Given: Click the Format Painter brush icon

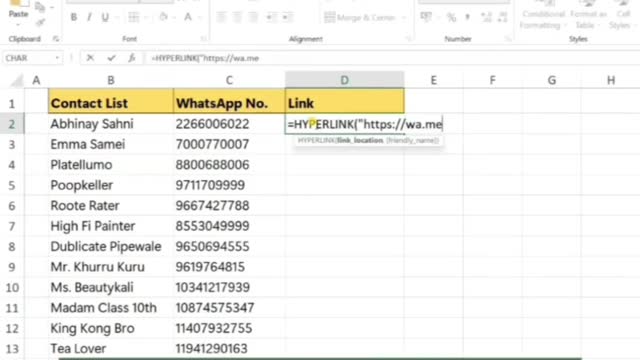Looking at the screenshot, I should [x=40, y=22].
